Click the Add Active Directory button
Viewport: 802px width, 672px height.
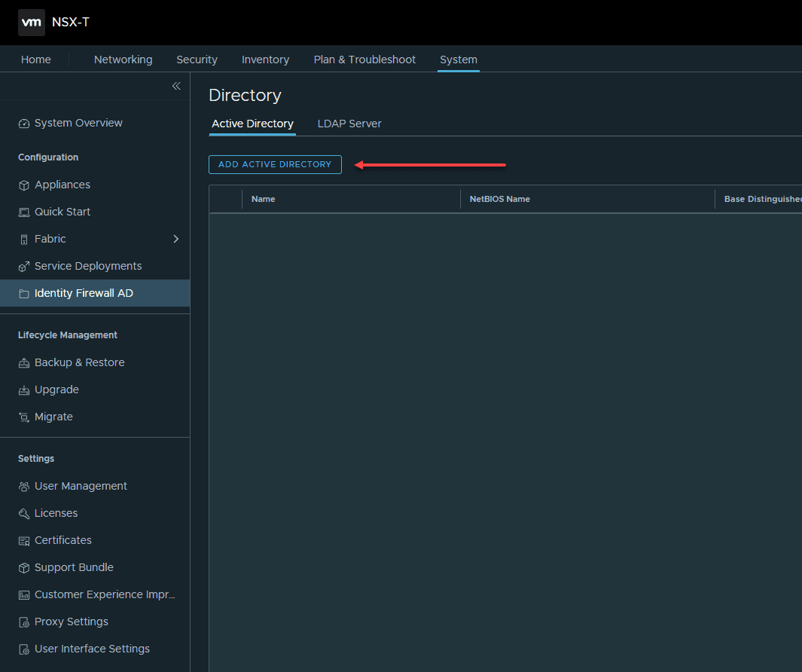[275, 164]
